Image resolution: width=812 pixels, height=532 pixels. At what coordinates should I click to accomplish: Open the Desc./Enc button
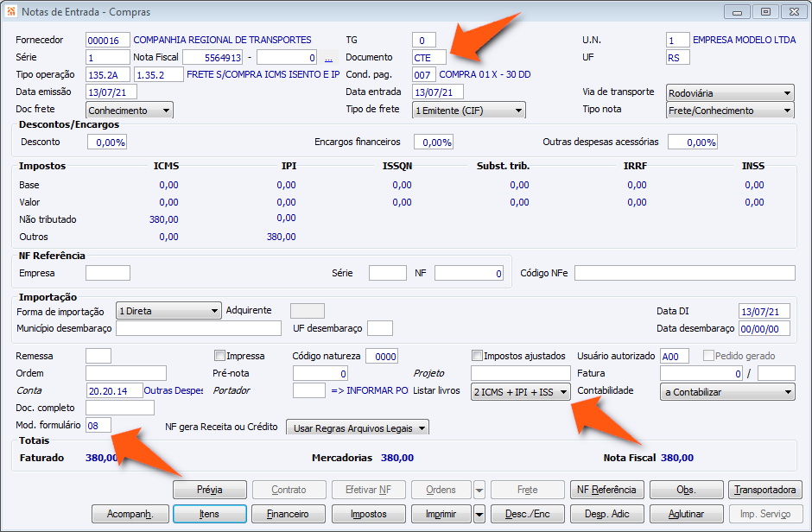click(528, 514)
